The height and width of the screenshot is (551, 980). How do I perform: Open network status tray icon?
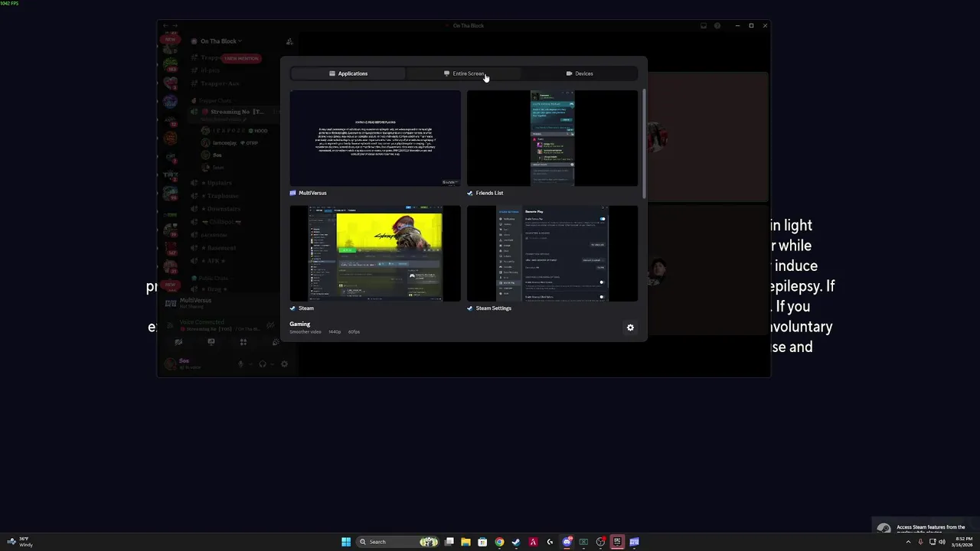(x=933, y=542)
